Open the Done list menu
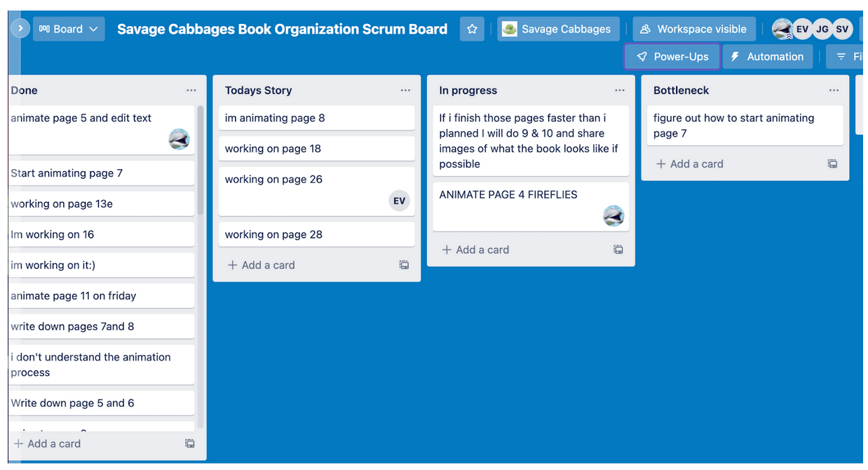Screen dimensions: 868x470 pos(191,90)
